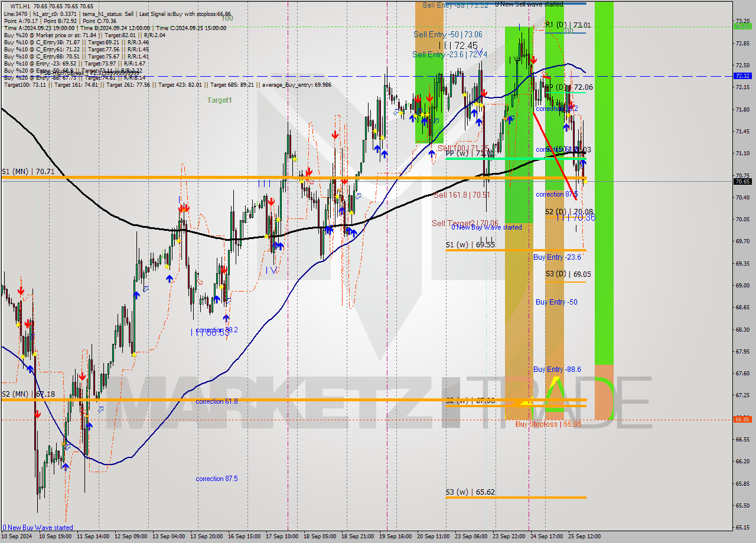Click the 'Buy Stoploss | 66.86' label
This screenshot has width=756, height=543.
[548, 424]
